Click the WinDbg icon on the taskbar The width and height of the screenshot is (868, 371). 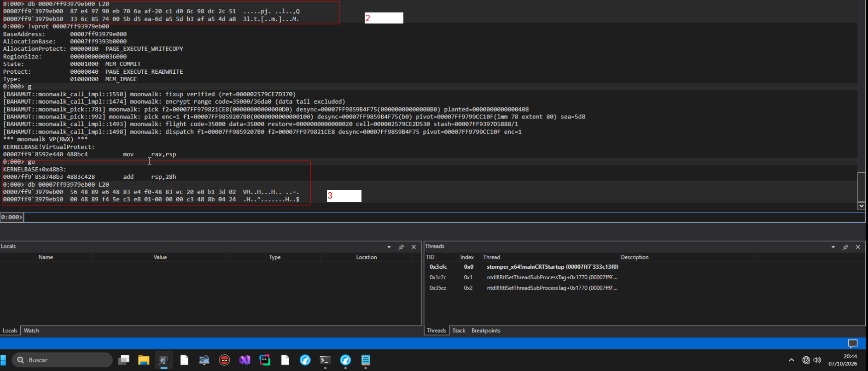point(163,360)
